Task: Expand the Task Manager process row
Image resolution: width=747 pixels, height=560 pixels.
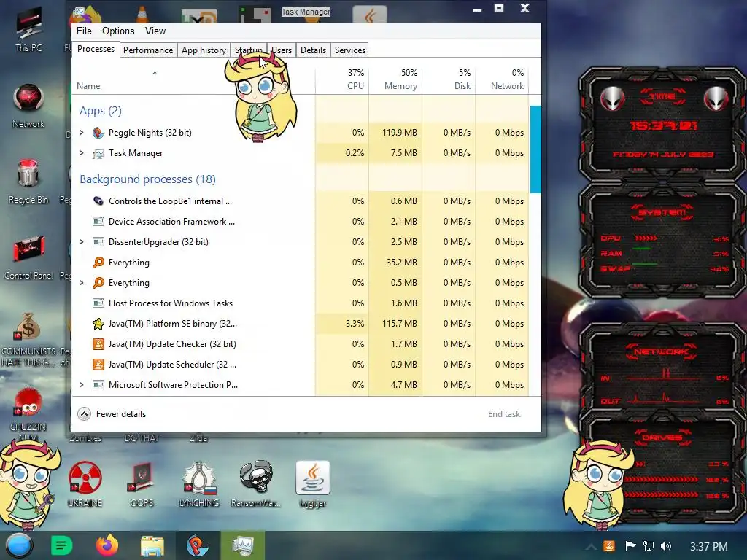Action: pyautogui.click(x=82, y=153)
